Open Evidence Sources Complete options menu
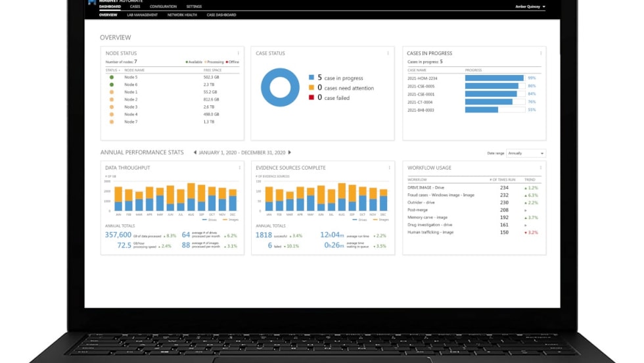Viewport: 644px width, 363px height. point(390,168)
